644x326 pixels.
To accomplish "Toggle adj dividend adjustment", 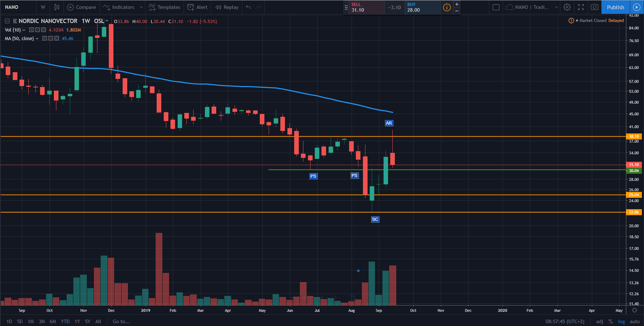I will [x=600, y=321].
